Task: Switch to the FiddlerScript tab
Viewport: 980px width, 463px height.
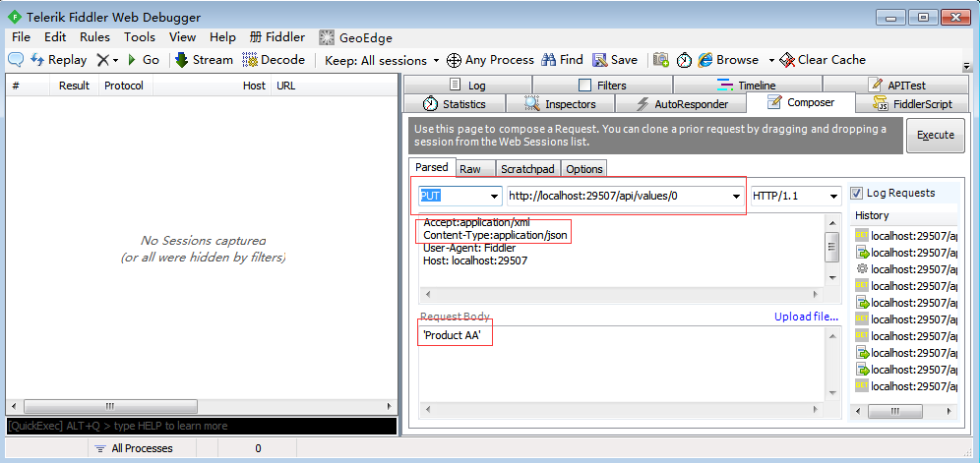Action: [x=912, y=104]
